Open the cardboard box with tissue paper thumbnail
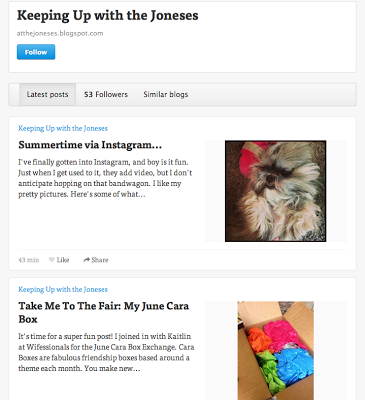 [x=276, y=351]
